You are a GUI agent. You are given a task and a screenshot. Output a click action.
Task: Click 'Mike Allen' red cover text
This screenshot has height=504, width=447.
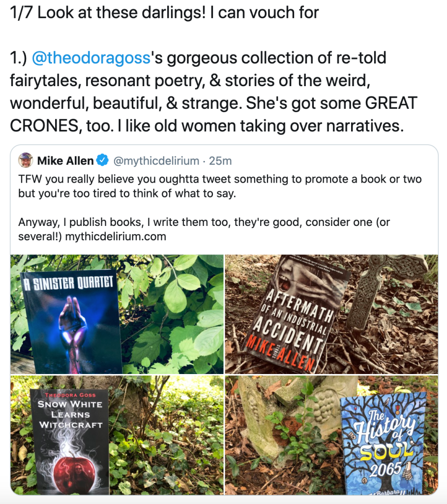point(280,354)
